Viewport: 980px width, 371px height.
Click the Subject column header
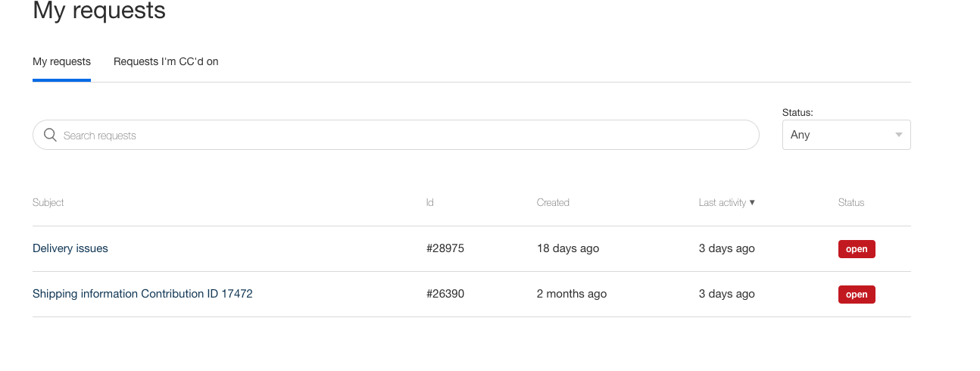(x=48, y=203)
